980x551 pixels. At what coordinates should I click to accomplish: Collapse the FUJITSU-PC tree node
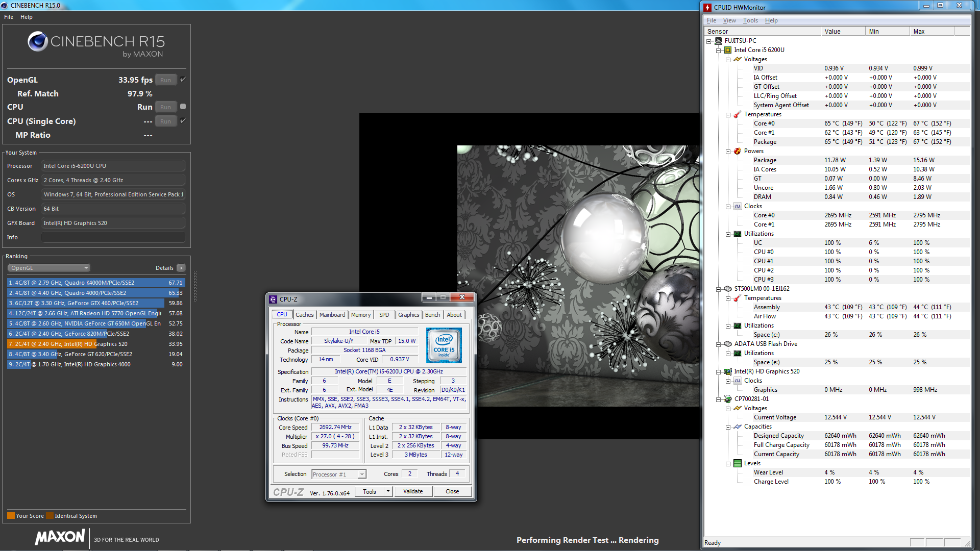pyautogui.click(x=708, y=41)
